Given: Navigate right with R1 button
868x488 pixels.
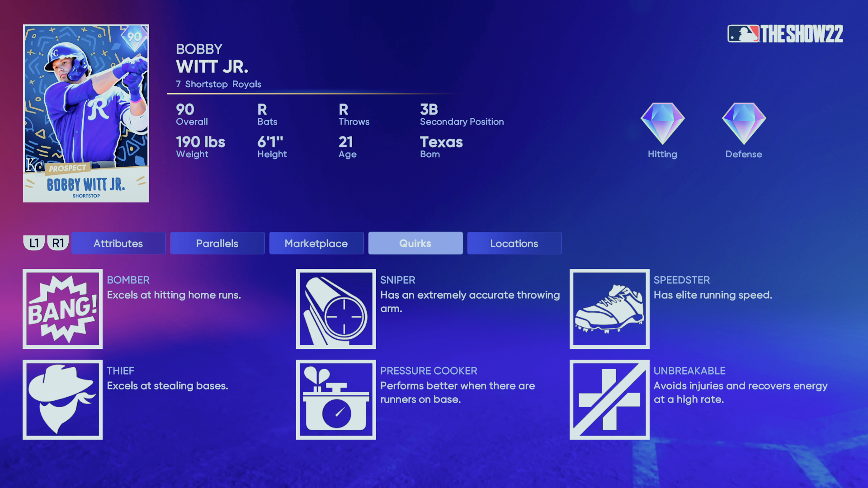Looking at the screenshot, I should click(x=58, y=243).
